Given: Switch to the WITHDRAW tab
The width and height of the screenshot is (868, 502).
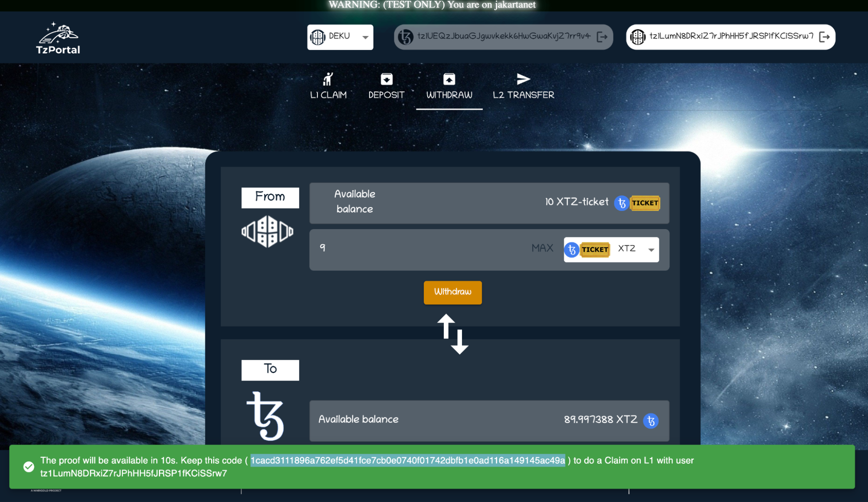Looking at the screenshot, I should [449, 95].
